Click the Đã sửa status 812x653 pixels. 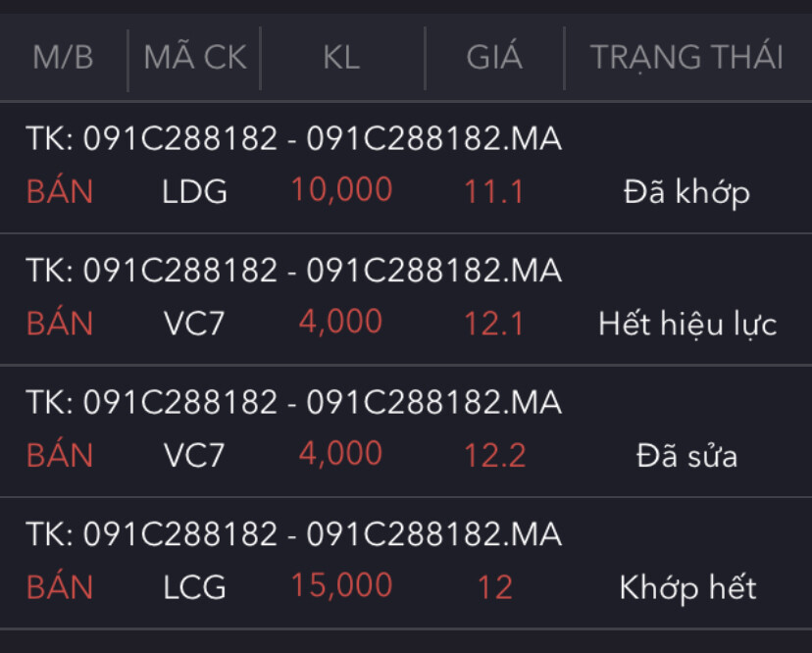pos(686,455)
